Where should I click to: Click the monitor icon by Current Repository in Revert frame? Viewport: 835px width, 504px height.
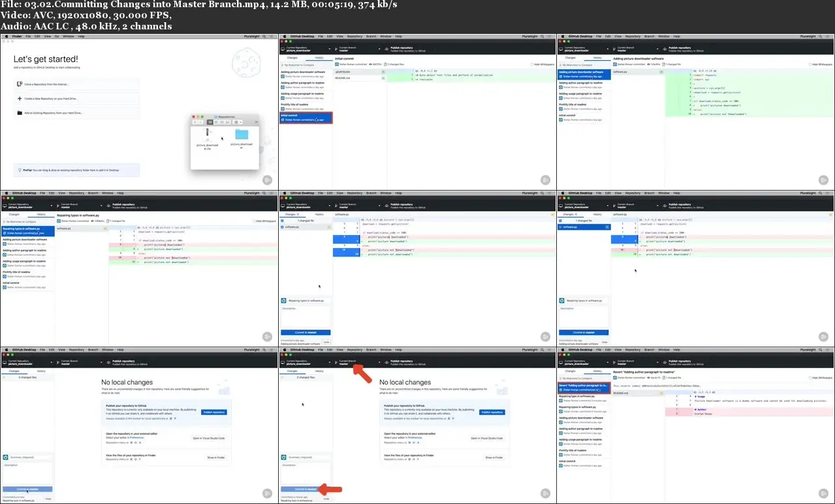click(561, 362)
